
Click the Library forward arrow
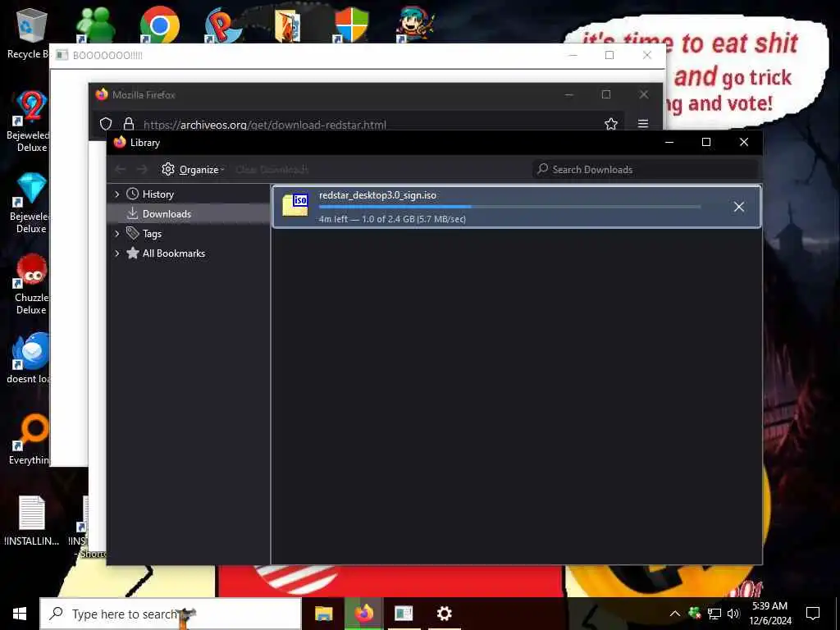click(142, 169)
